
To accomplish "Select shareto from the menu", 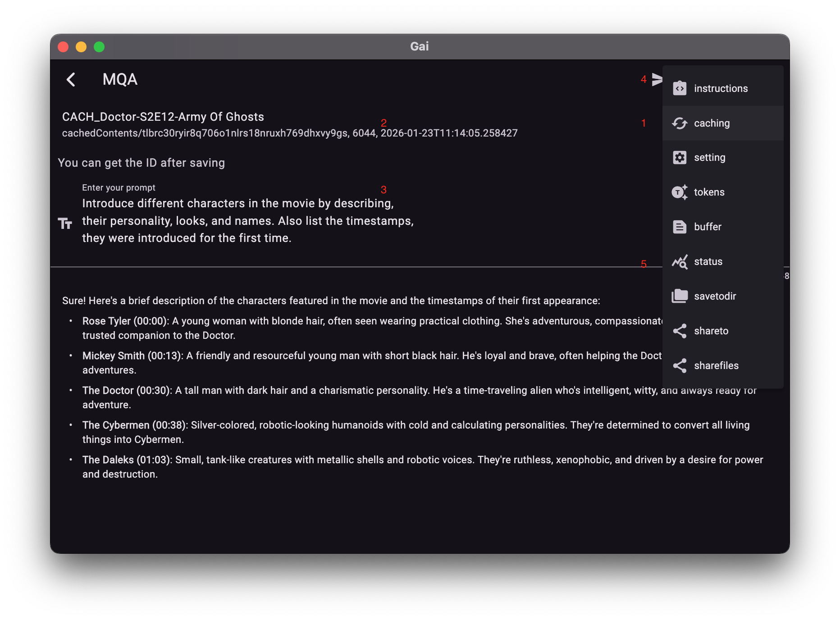I will (711, 331).
